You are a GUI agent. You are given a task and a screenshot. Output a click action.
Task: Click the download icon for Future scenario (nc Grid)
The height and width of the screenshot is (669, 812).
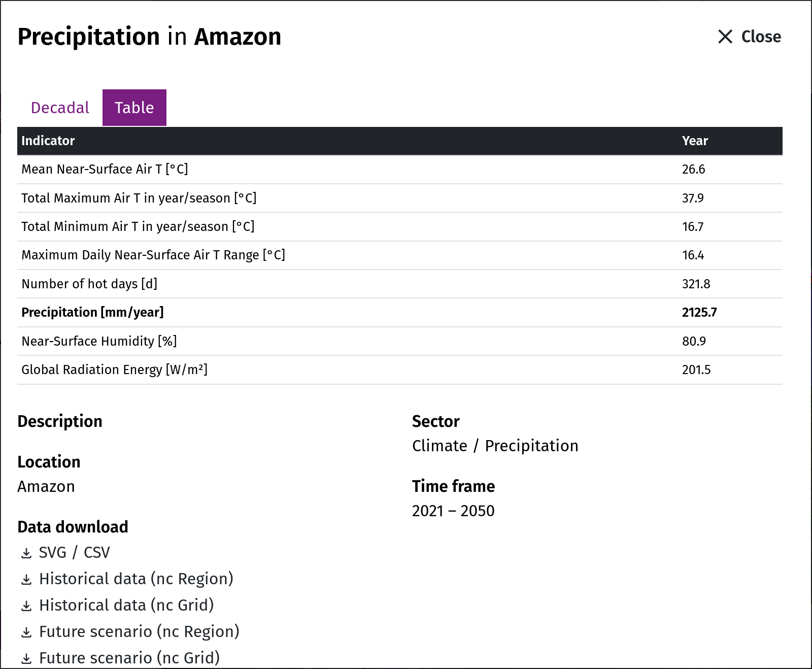pos(26,659)
